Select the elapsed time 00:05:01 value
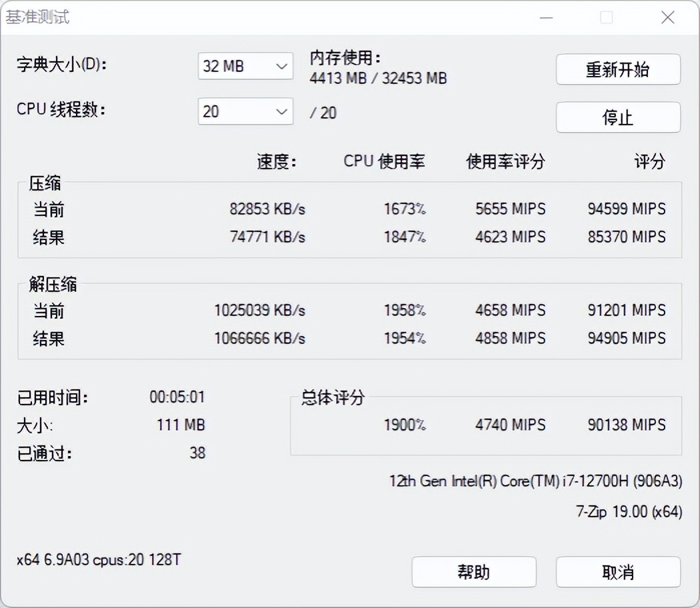Screen dimensions: 700x608 click(x=177, y=397)
